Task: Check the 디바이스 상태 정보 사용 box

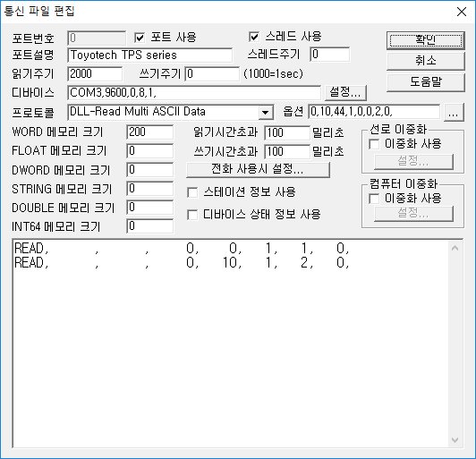Action: point(192,215)
